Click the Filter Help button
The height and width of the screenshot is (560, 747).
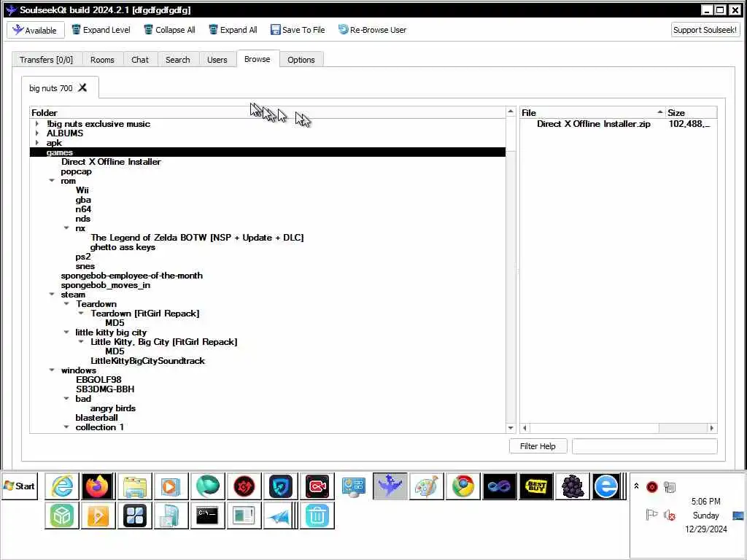coord(538,446)
